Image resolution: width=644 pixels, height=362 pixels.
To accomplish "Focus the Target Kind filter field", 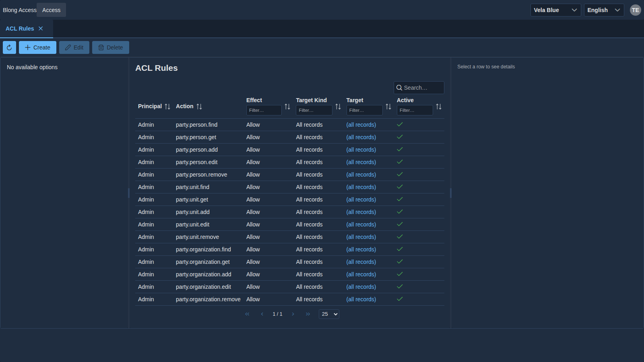I will click(314, 110).
